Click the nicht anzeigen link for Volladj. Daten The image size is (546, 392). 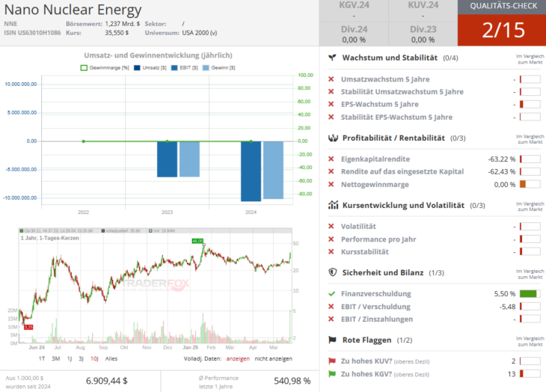273,358
